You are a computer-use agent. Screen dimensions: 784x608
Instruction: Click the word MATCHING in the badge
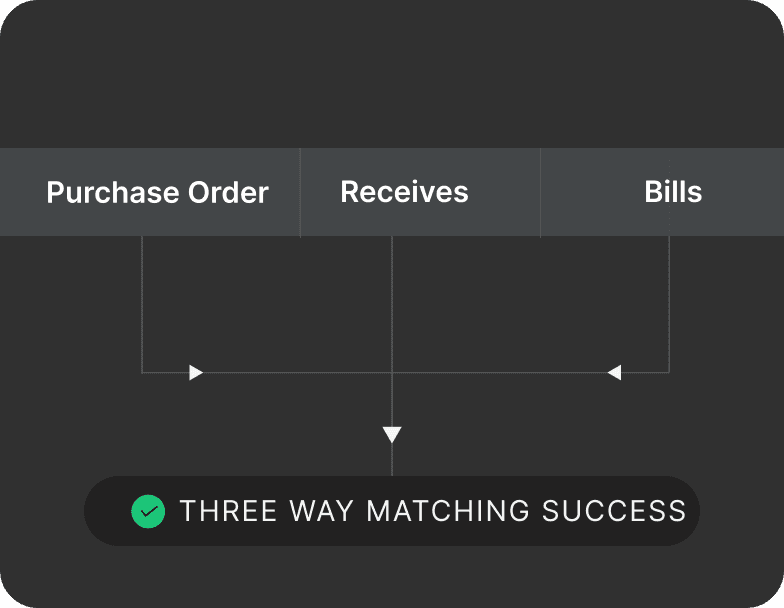pos(448,511)
